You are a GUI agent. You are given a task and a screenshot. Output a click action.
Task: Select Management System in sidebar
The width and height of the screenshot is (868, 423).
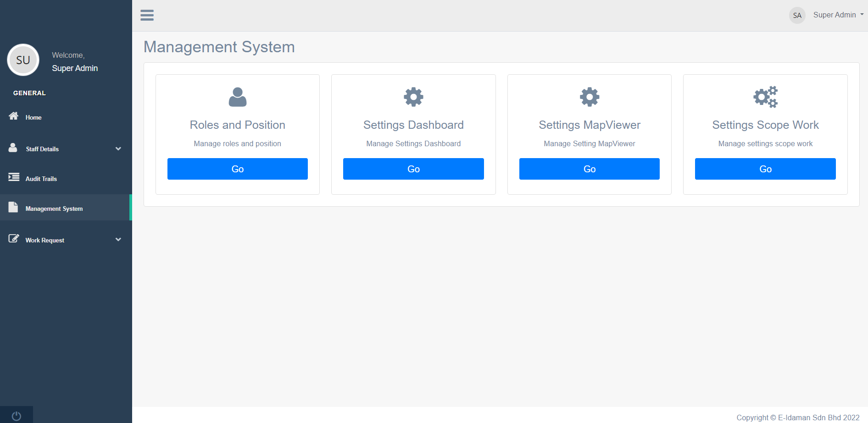pos(54,209)
